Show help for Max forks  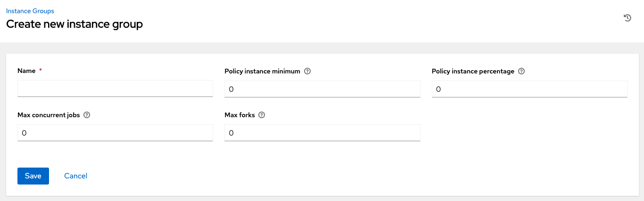[262, 115]
